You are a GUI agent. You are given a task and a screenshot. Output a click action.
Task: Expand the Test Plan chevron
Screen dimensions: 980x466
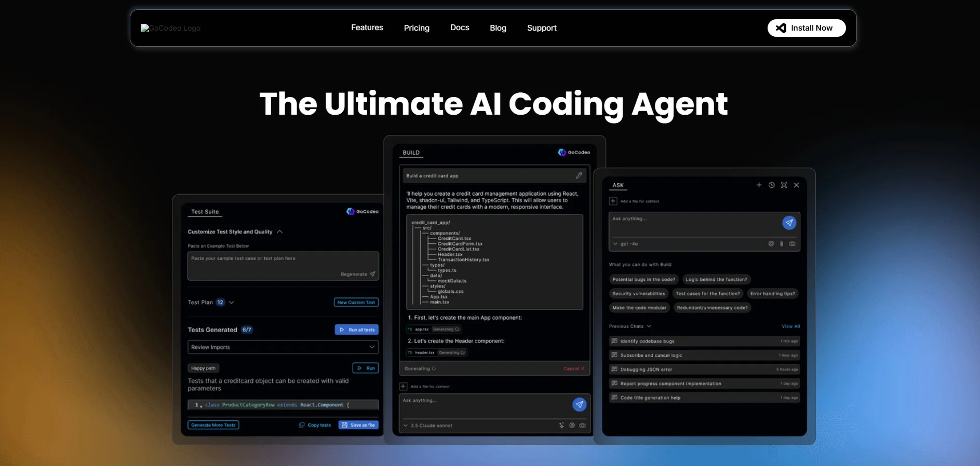coord(232,303)
